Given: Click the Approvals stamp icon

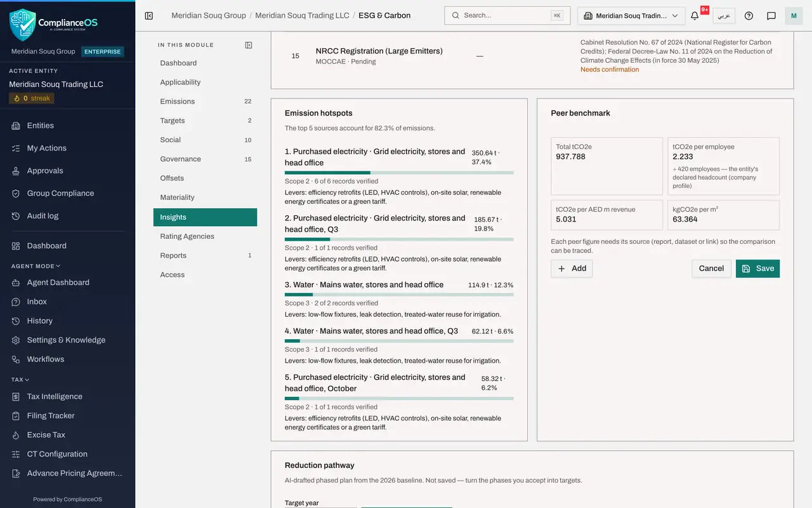Looking at the screenshot, I should tap(16, 171).
